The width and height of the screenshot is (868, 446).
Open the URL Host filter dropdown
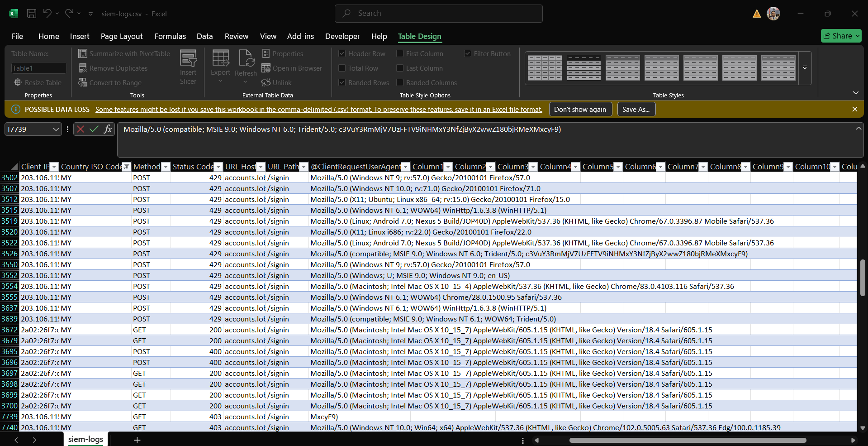261,167
